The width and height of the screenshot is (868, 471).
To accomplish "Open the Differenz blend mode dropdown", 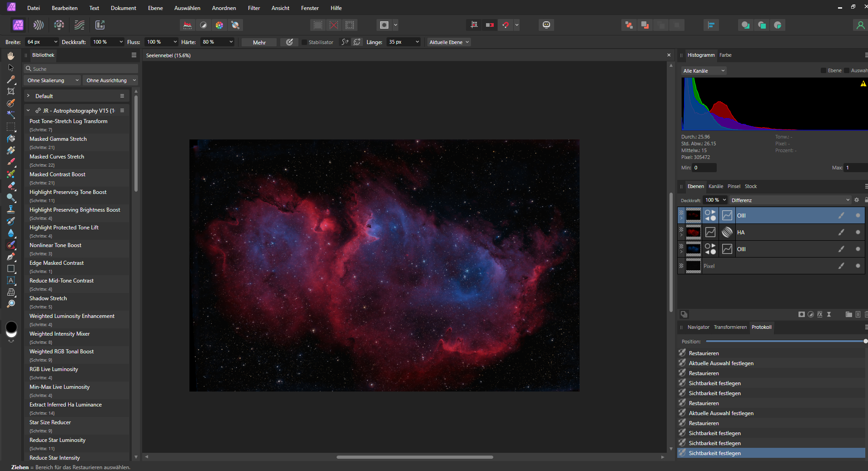I will pyautogui.click(x=790, y=200).
